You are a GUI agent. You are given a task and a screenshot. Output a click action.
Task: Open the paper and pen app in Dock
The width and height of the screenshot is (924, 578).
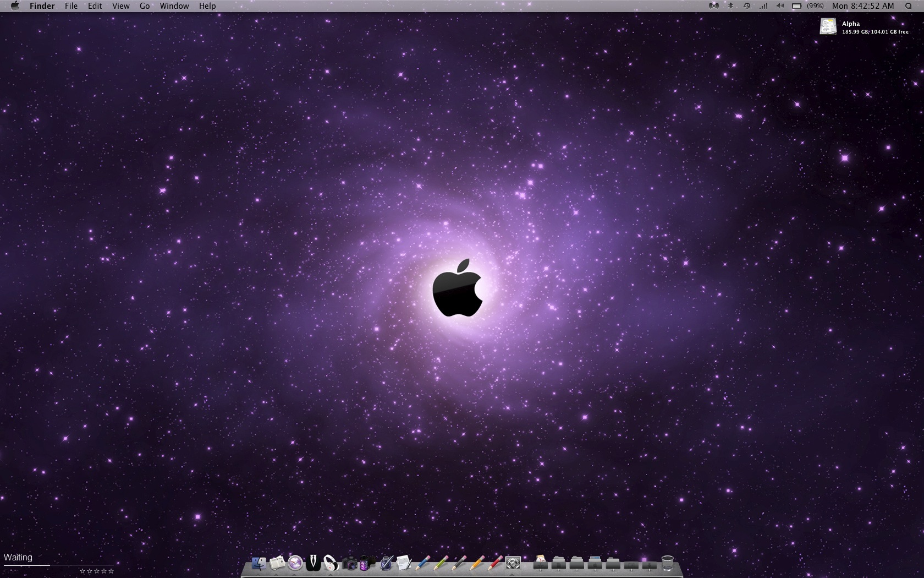pos(404,563)
